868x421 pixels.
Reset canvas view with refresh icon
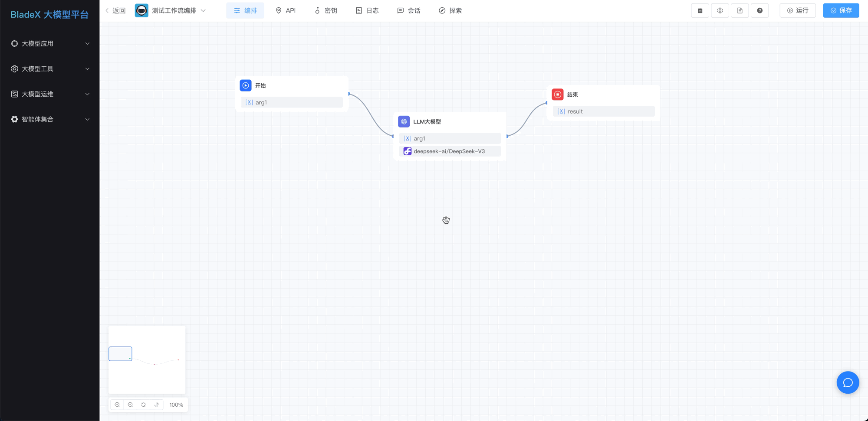(143, 405)
